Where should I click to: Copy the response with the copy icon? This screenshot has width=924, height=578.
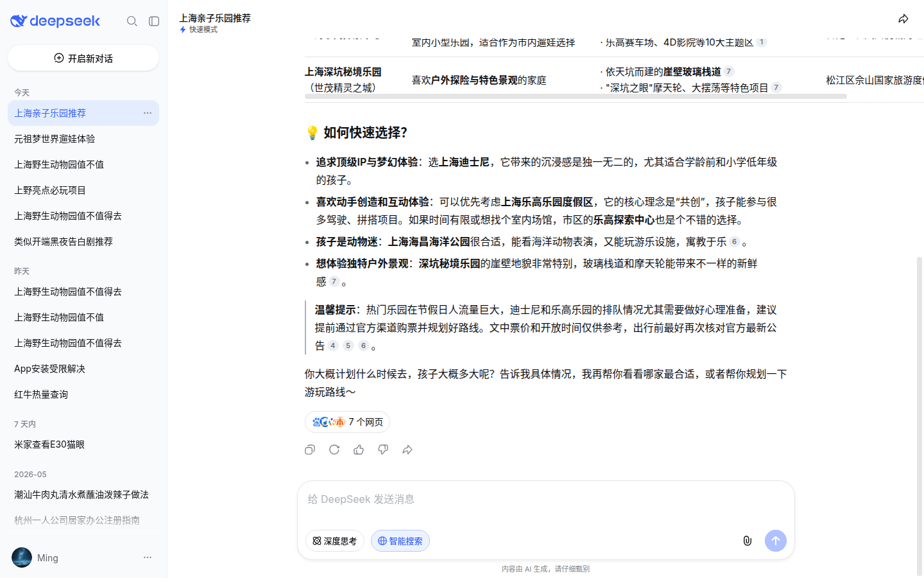tap(310, 450)
